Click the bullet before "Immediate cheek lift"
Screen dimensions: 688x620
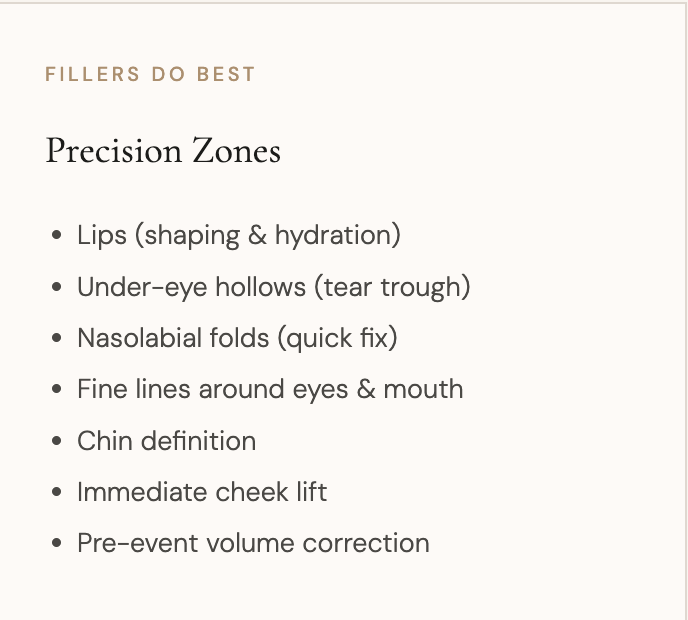[57, 493]
